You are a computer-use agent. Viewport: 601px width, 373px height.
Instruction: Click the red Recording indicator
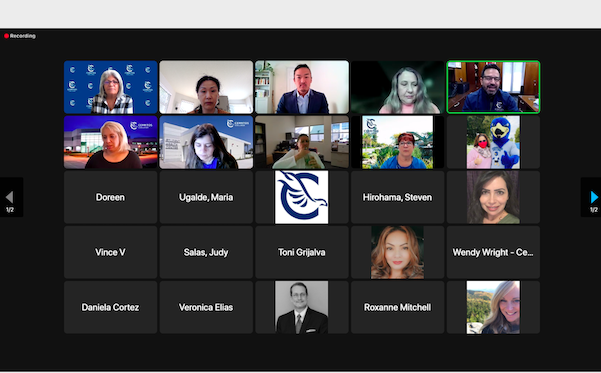(20, 36)
